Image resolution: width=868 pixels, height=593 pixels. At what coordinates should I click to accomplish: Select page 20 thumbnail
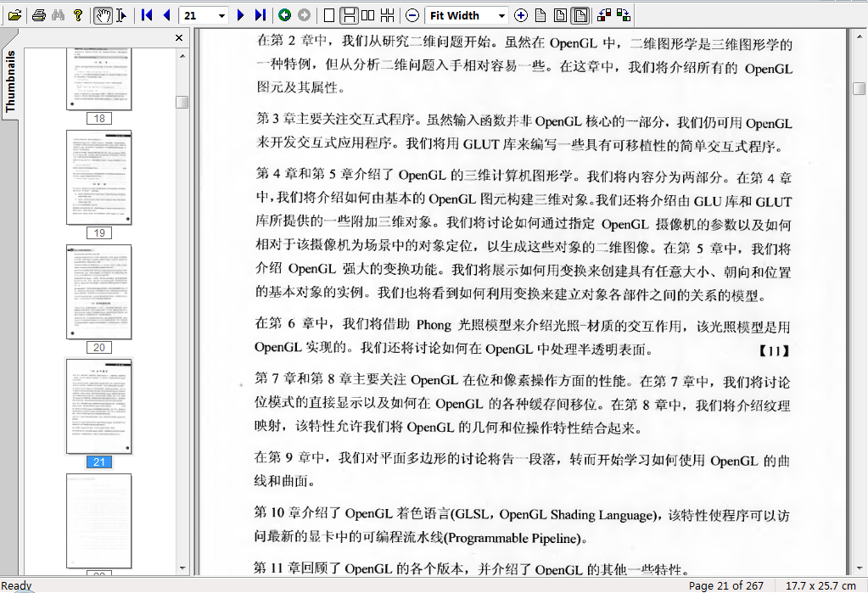coord(99,292)
